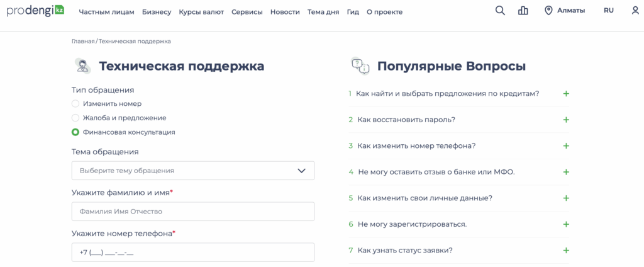644x267 pixels.
Task: Select the "Изменить номер" radio option
Action: pyautogui.click(x=75, y=104)
